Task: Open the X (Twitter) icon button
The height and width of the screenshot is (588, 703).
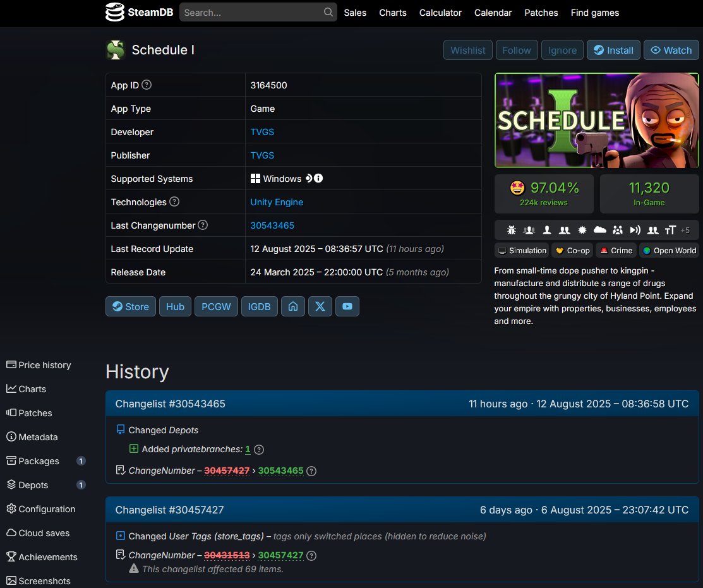Action: tap(320, 306)
